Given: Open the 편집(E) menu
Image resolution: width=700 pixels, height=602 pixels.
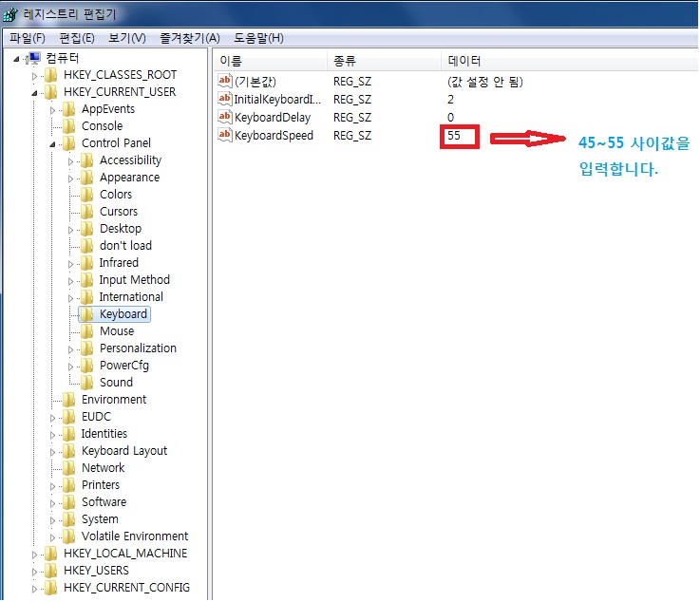Looking at the screenshot, I should (77, 38).
